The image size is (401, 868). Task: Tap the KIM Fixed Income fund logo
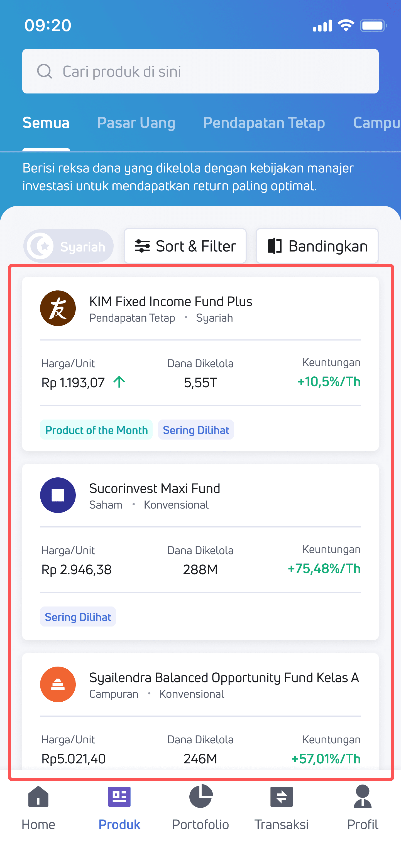pos(58,308)
